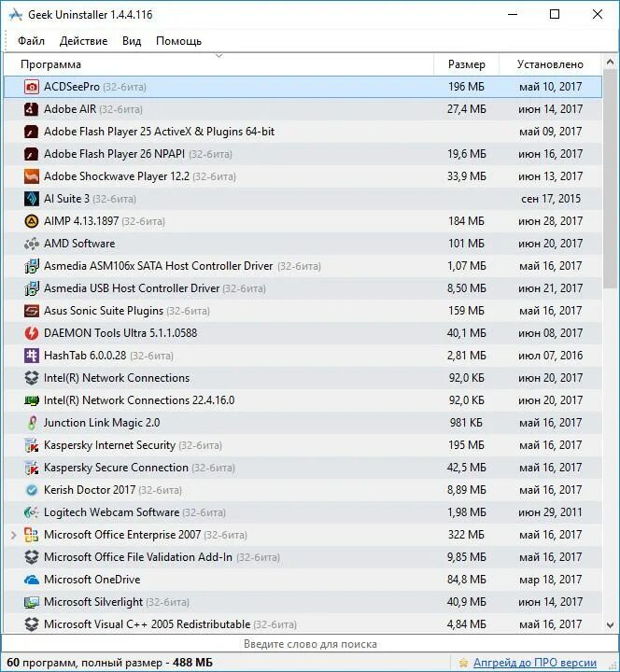620x672 pixels.
Task: Select the Junction Link Magic 2.0 text
Action: coord(102,423)
